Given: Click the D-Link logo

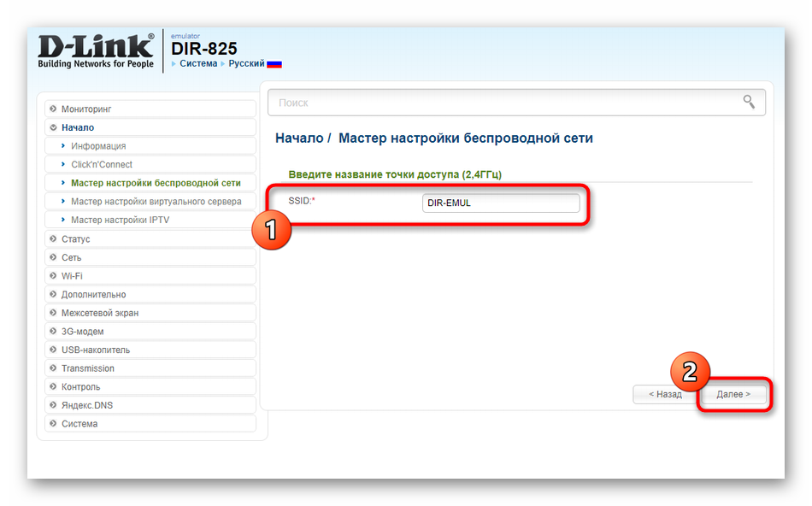Looking at the screenshot, I should [x=96, y=51].
